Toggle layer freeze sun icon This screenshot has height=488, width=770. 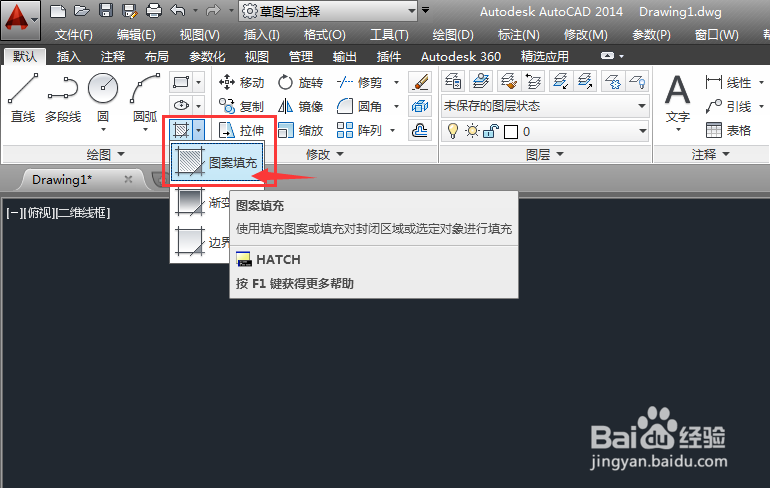pyautogui.click(x=472, y=131)
